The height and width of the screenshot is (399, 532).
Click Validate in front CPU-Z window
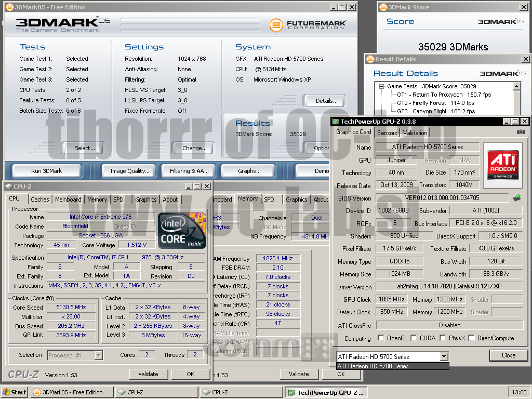(148, 374)
